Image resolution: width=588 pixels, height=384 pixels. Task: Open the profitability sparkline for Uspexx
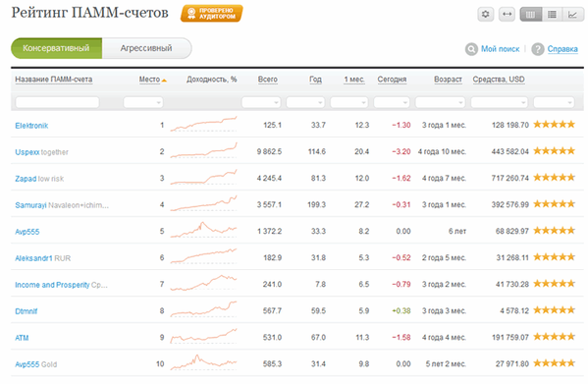203,150
